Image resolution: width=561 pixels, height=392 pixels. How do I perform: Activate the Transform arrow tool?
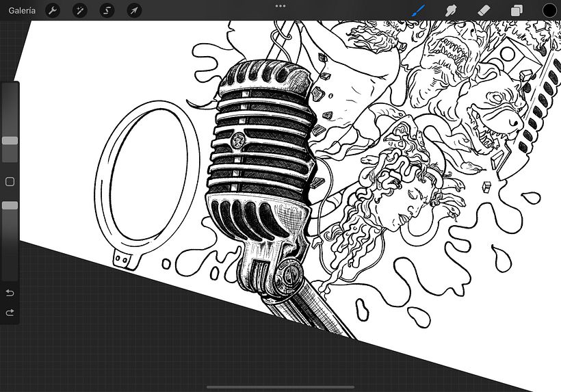[x=134, y=11]
